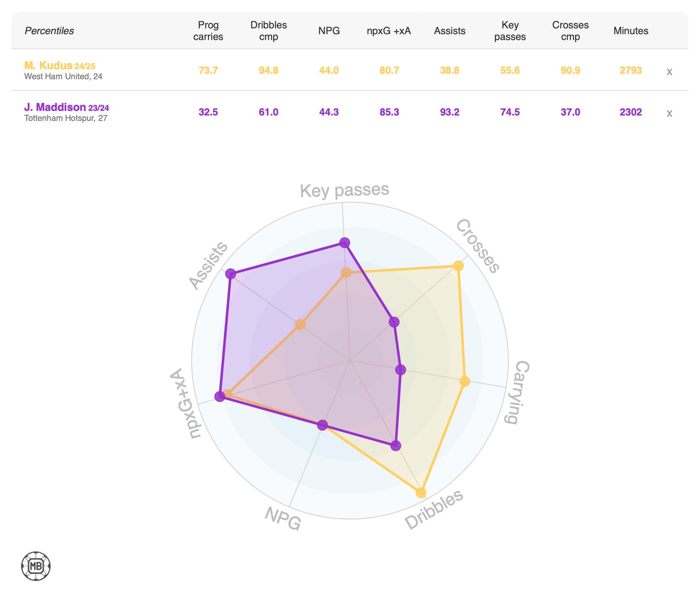
Task: Select Maddison's purple Assists data point
Action: 230,274
